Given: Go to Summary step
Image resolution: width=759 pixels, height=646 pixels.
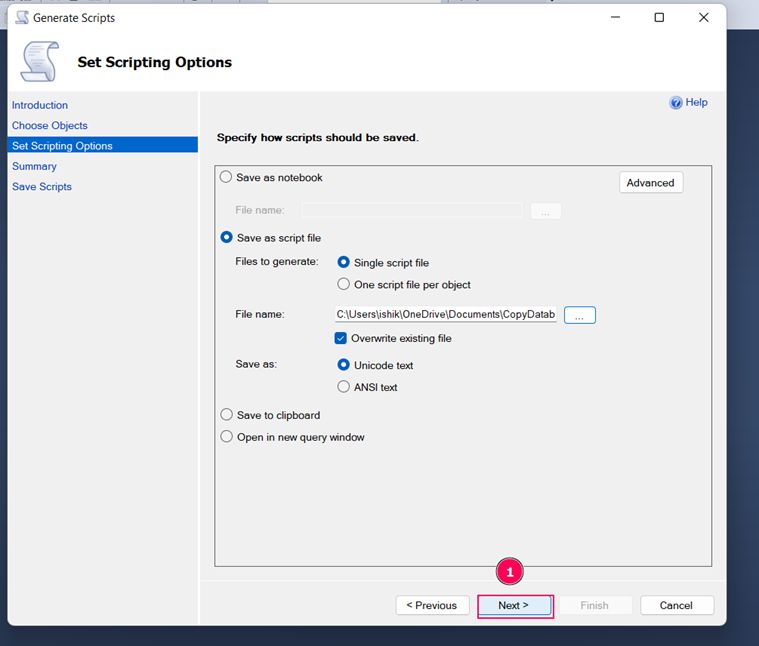Looking at the screenshot, I should 34,166.
